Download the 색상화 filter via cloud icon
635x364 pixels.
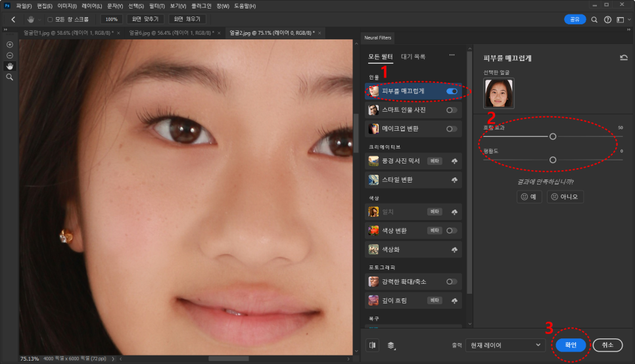point(454,250)
